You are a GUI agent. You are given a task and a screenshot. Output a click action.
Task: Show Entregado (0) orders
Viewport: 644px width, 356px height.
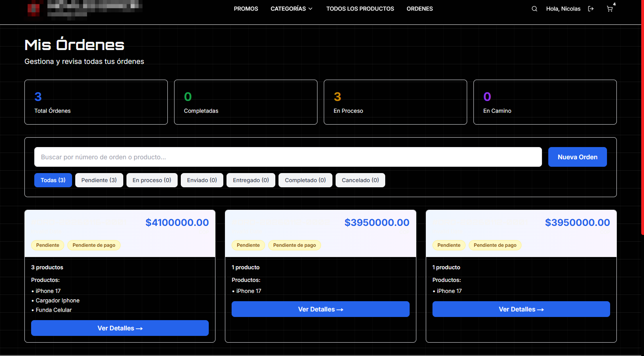[x=251, y=180]
